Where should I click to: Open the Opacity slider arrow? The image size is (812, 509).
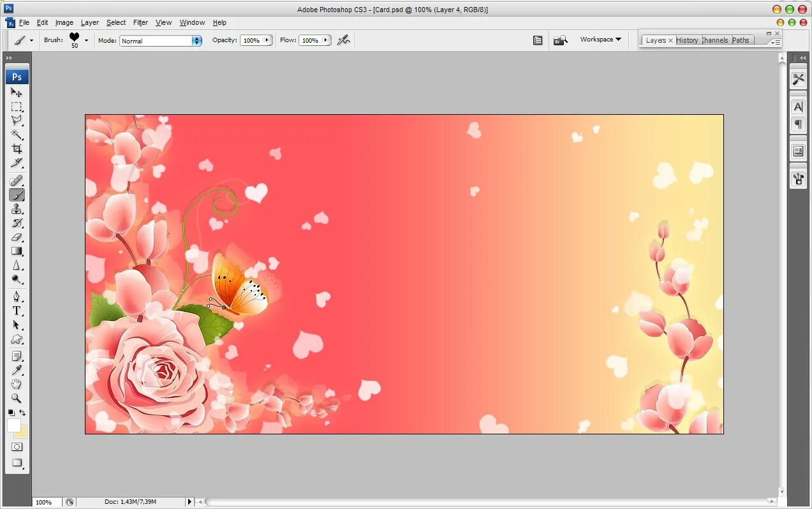[x=267, y=40]
